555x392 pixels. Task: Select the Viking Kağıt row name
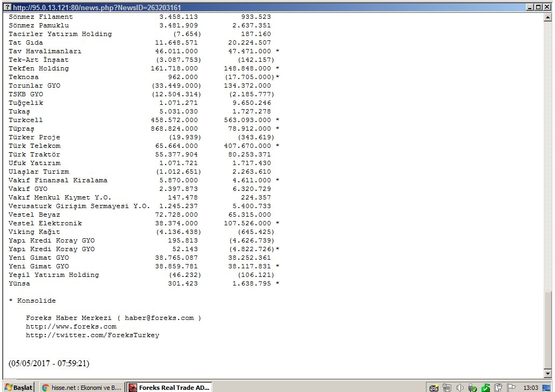tap(34, 232)
